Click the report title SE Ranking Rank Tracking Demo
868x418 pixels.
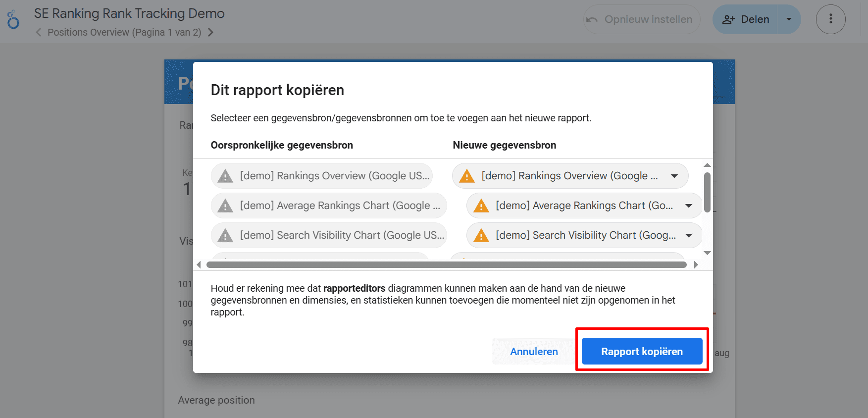click(129, 13)
